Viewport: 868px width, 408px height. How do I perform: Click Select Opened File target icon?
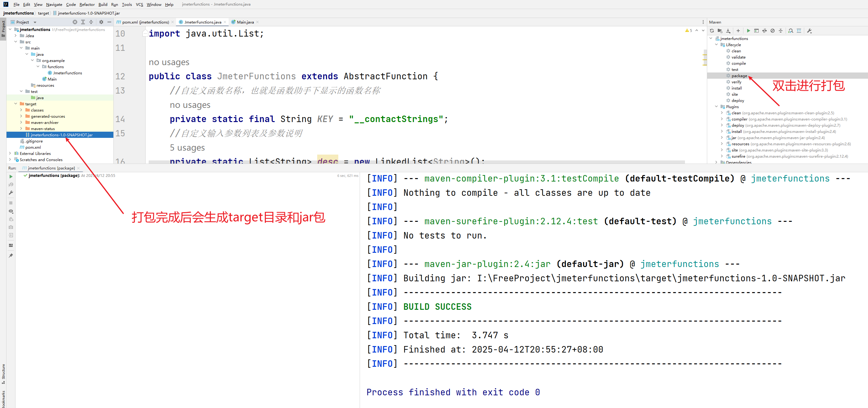(x=75, y=22)
